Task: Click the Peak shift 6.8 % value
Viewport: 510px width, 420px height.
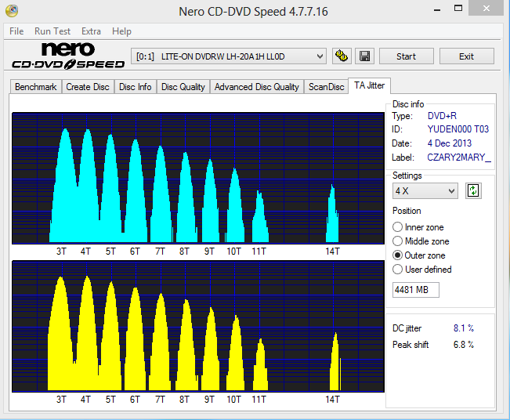Action: point(464,345)
